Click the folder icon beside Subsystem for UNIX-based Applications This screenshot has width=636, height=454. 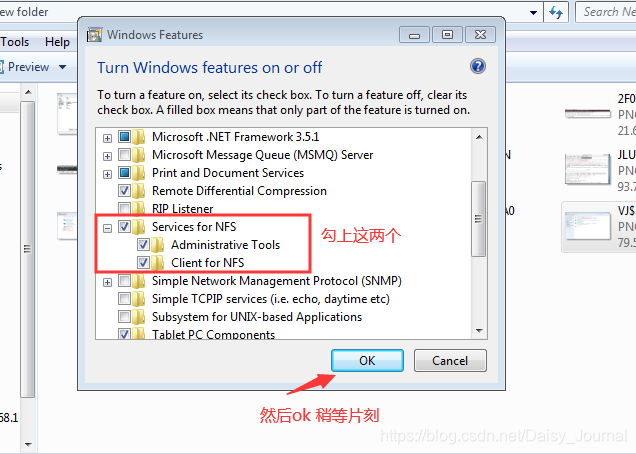coord(139,317)
